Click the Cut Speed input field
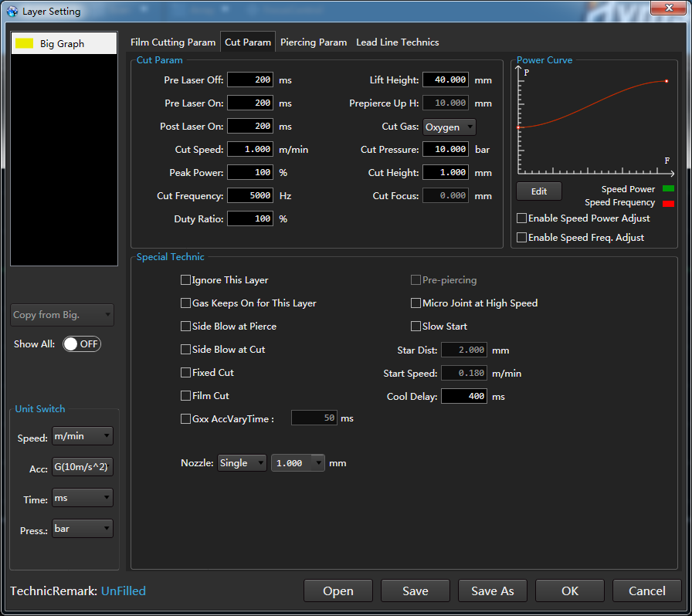The width and height of the screenshot is (692, 616). [x=250, y=149]
